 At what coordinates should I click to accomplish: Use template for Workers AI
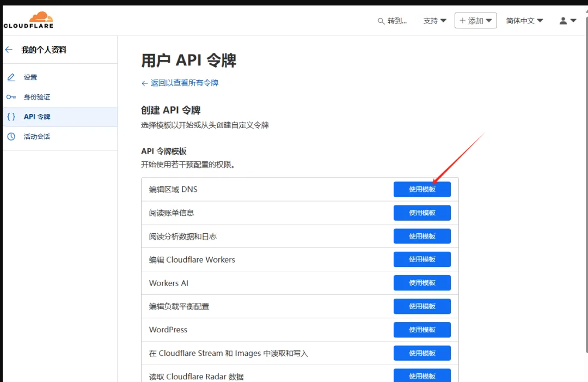(422, 283)
